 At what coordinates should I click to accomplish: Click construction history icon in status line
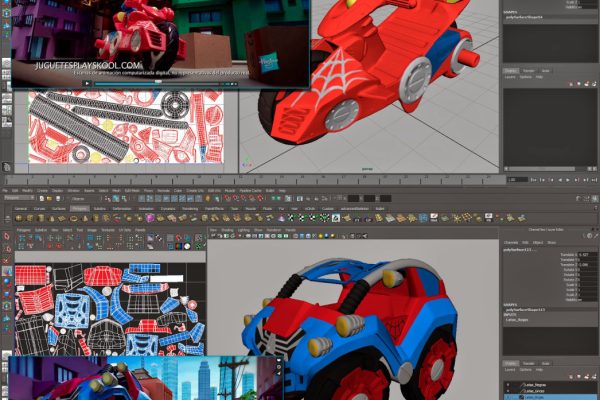[288, 198]
